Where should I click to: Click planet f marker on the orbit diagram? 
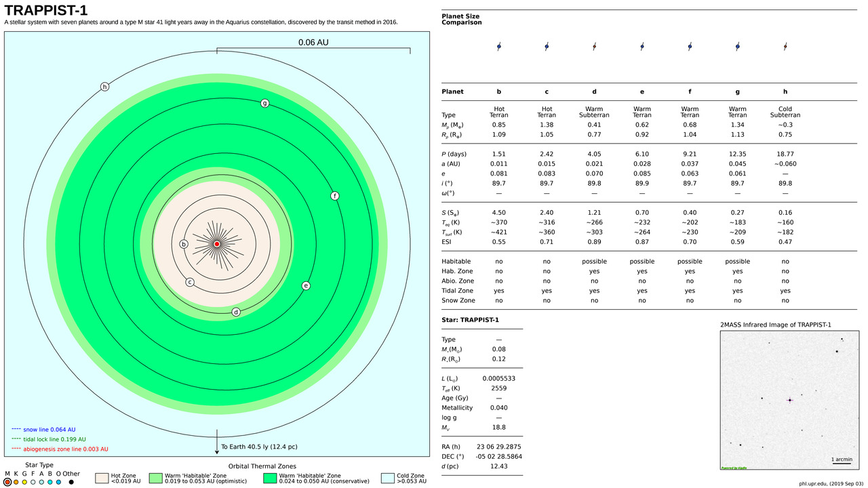coord(335,196)
